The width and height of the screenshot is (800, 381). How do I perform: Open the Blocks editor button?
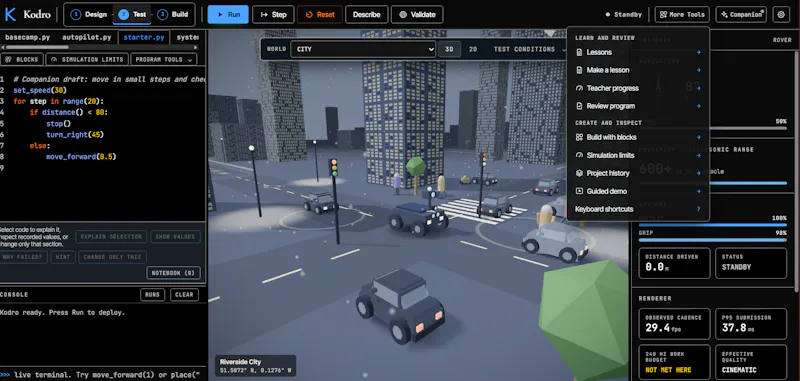click(21, 60)
